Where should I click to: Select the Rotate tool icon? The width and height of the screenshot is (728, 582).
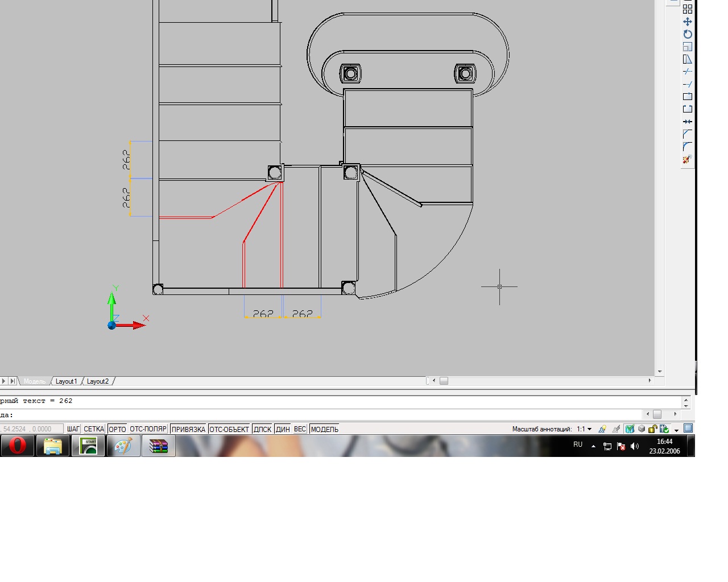[688, 34]
